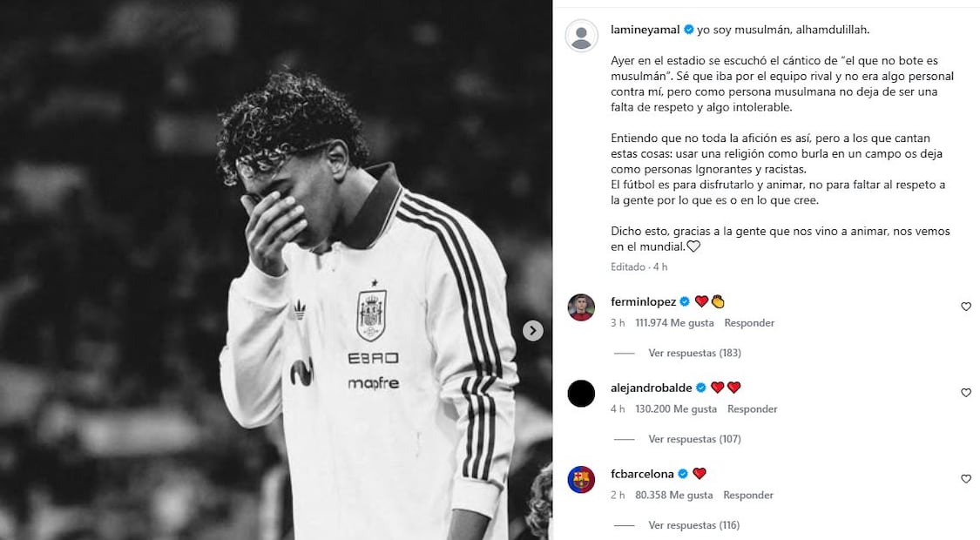Like alejandrobalde's comment with the heart
The height and width of the screenshot is (540, 980).
(x=965, y=393)
